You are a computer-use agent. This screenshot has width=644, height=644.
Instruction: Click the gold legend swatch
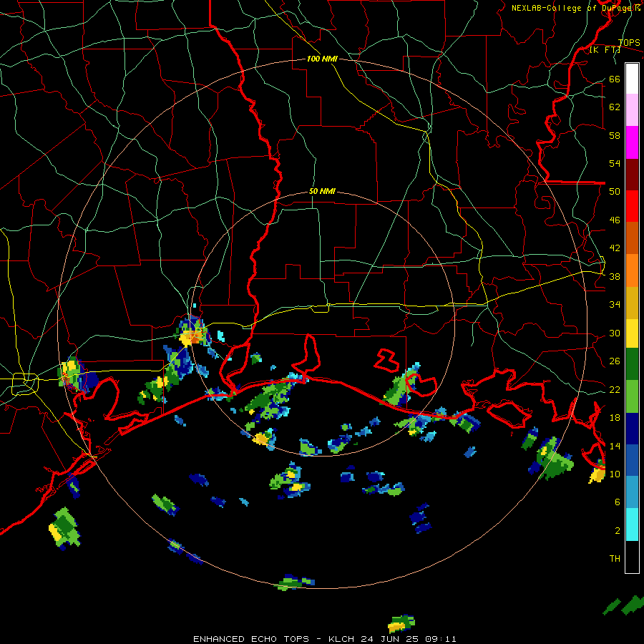point(632,303)
